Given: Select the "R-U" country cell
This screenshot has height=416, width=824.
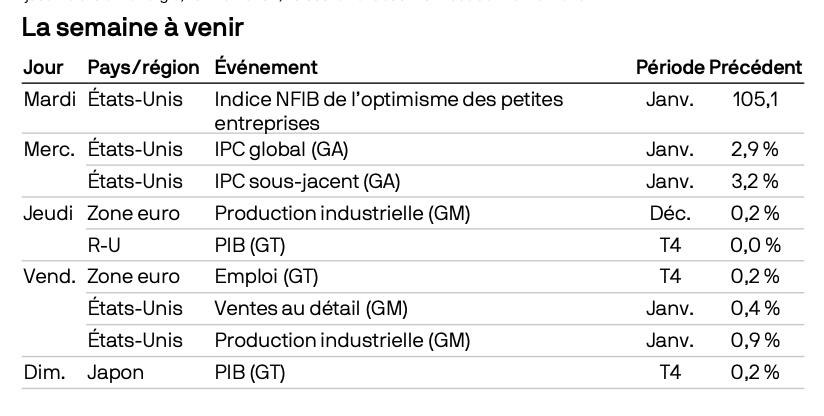Looking at the screenshot, I should (101, 243).
